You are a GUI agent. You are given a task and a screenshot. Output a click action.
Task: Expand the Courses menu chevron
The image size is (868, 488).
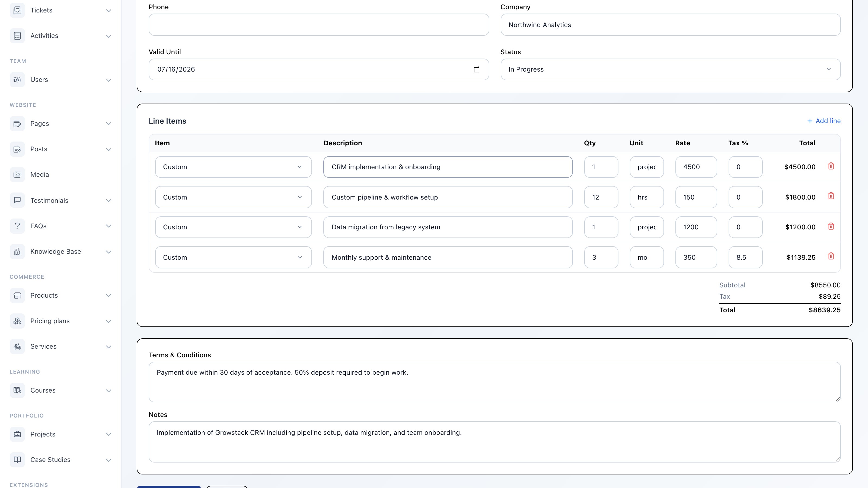point(108,391)
